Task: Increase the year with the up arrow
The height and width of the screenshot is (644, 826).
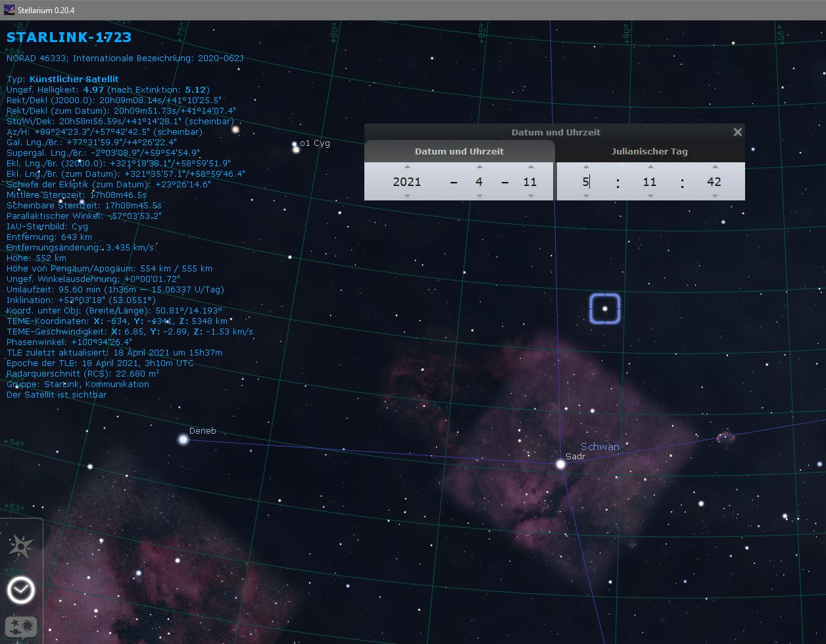Action: (407, 167)
